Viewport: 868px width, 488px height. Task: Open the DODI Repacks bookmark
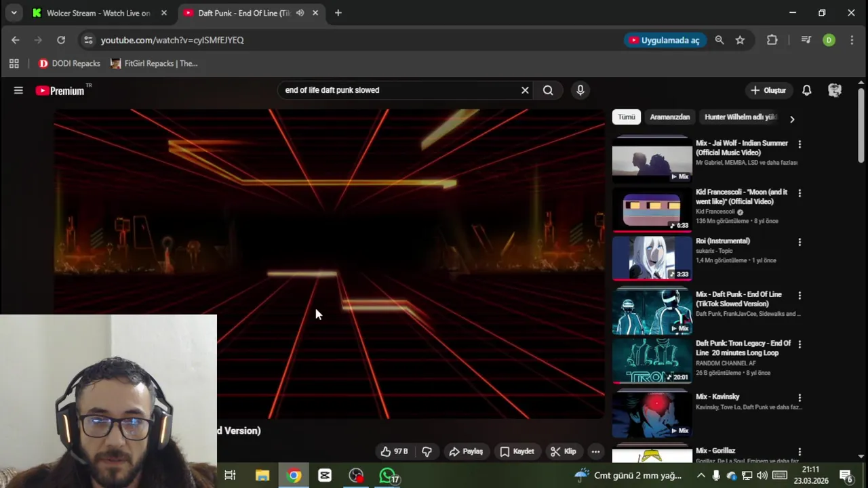[70, 64]
